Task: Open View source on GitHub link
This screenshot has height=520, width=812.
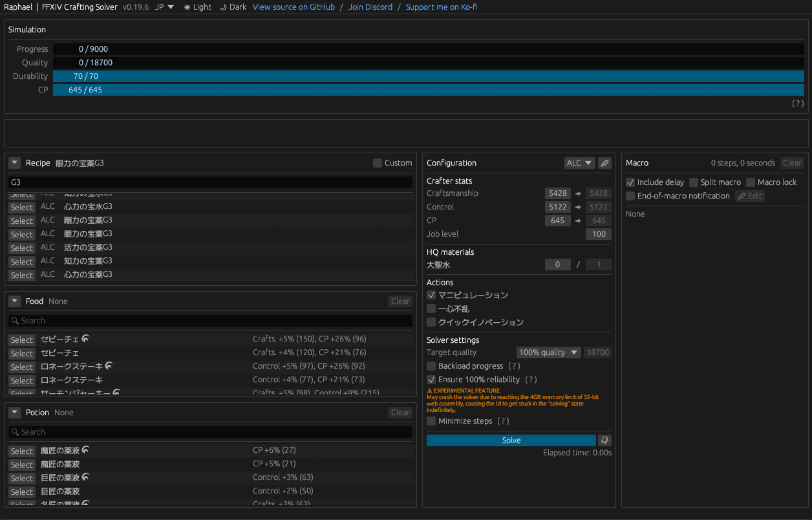Action: 294,7
